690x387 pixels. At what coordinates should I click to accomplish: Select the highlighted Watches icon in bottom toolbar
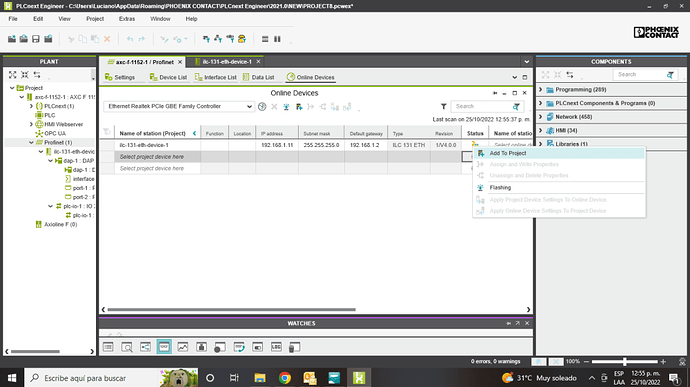(164, 347)
